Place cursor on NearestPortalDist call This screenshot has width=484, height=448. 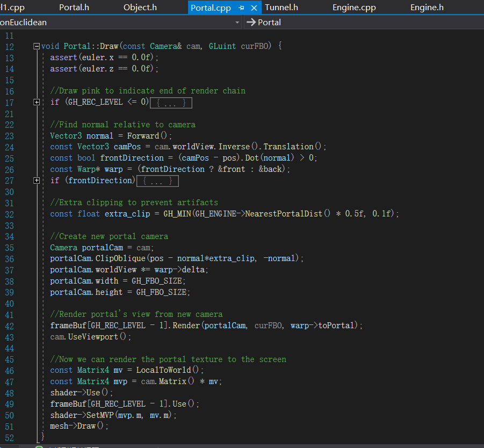[284, 214]
